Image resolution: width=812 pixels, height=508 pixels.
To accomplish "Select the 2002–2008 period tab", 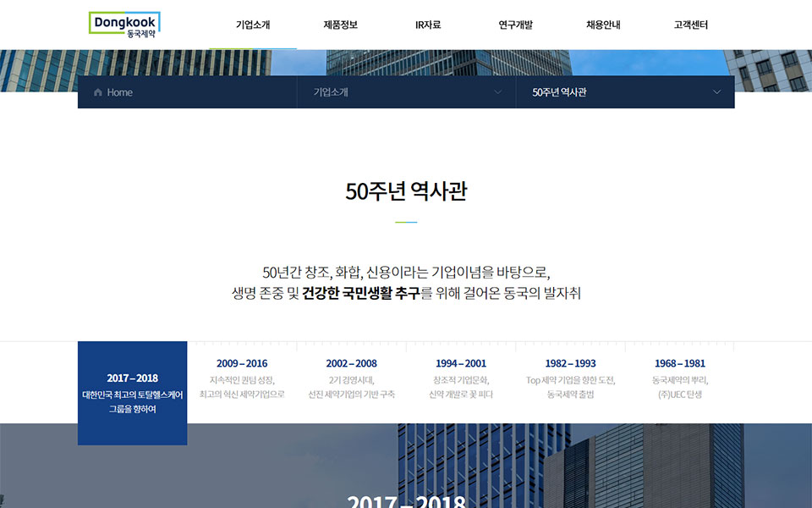I will [351, 378].
